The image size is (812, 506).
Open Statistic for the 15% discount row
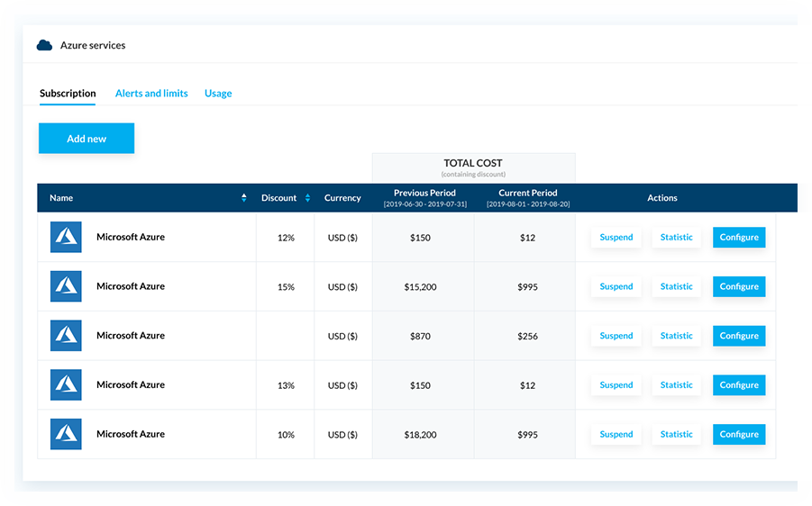pyautogui.click(x=676, y=286)
